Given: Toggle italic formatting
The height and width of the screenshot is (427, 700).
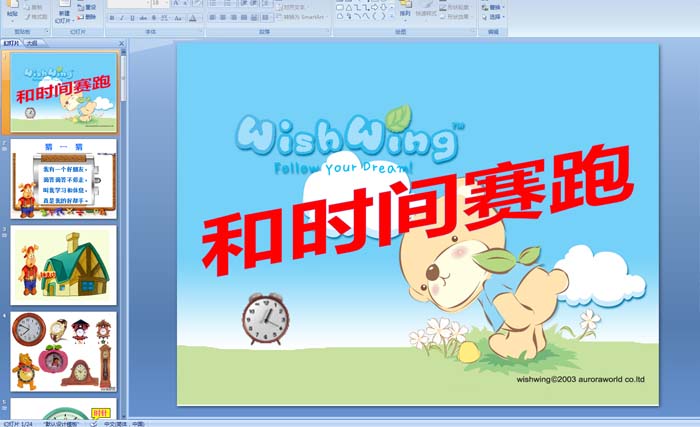Looking at the screenshot, I should (121, 18).
